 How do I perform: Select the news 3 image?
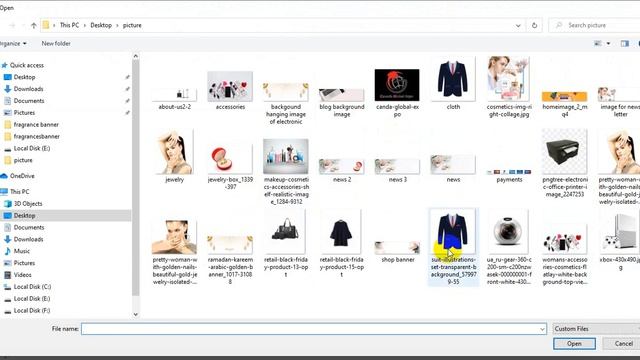coord(397,171)
